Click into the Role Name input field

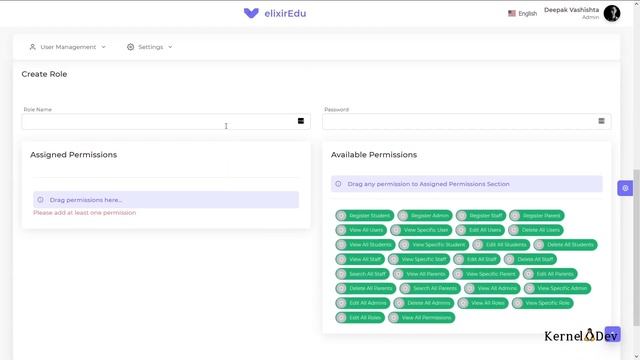[166, 122]
